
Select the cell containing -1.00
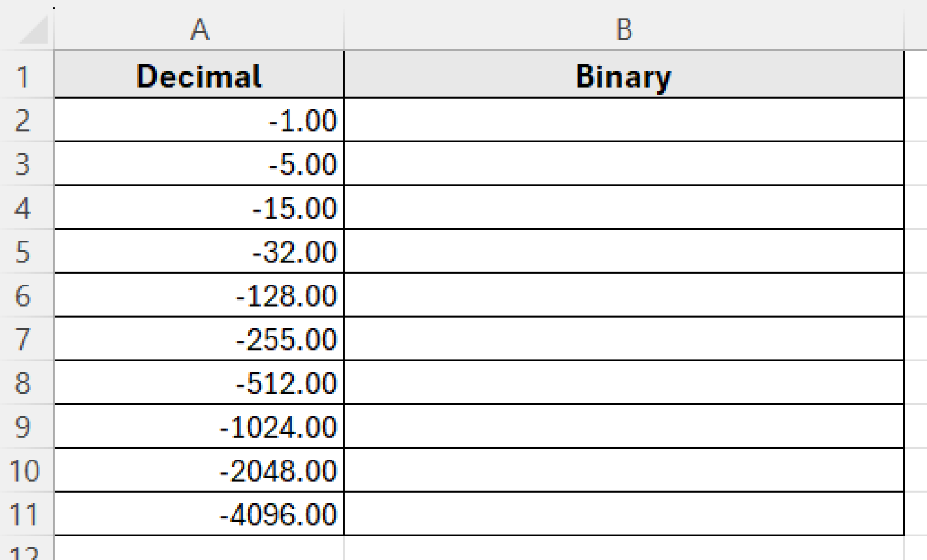(x=199, y=120)
